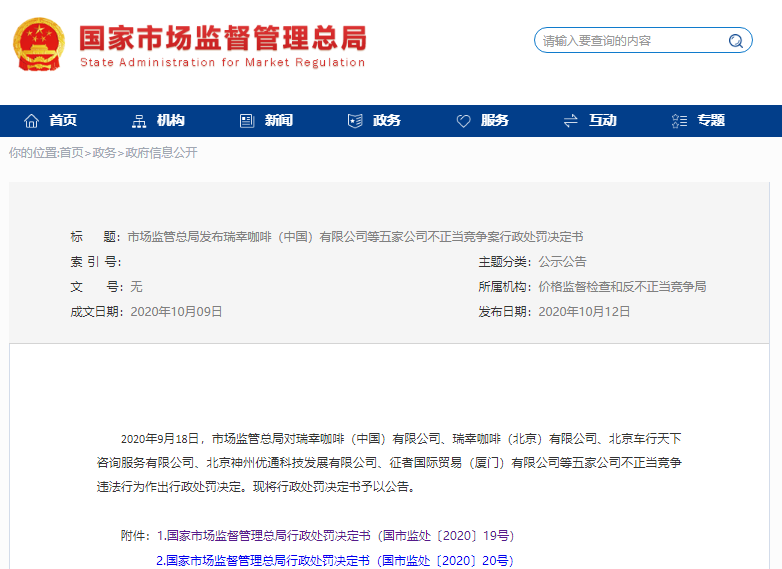This screenshot has width=782, height=569.
Task: Click the home icon beside 首页
Action: [x=32, y=121]
